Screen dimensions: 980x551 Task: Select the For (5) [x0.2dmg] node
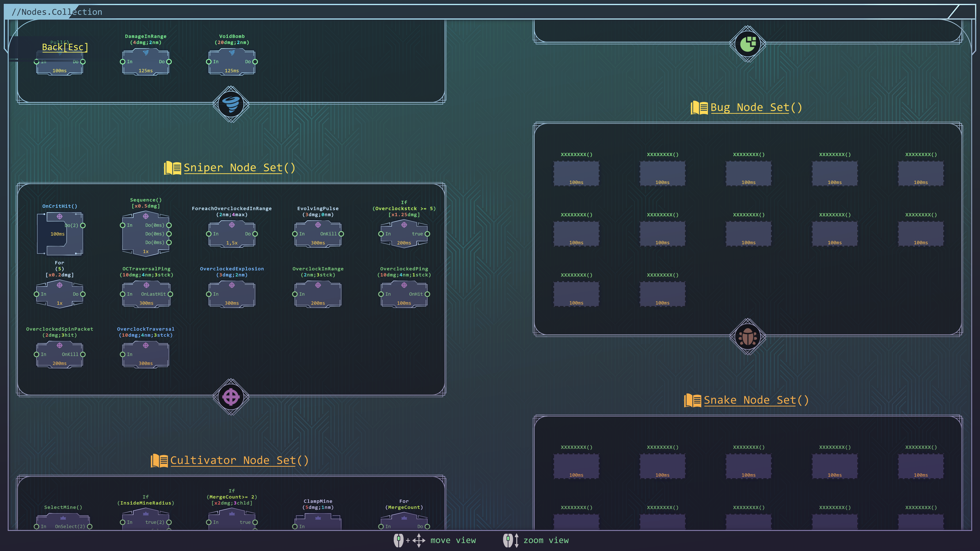tap(60, 294)
